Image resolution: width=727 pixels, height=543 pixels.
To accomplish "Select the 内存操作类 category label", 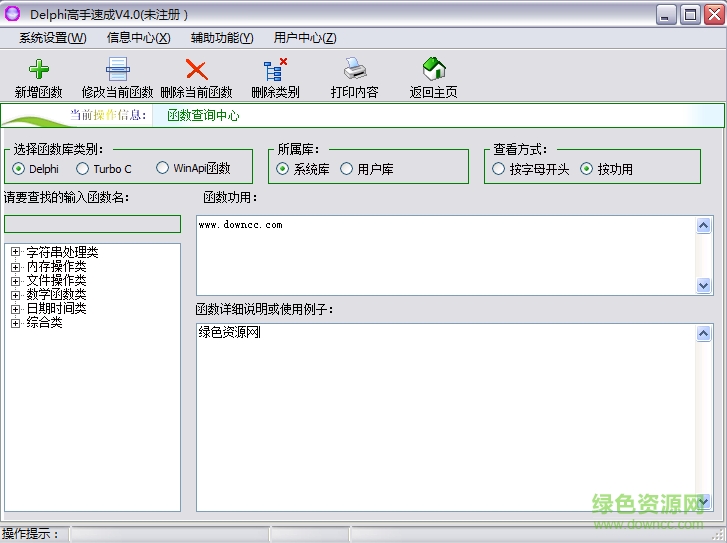I will pyautogui.click(x=57, y=267).
